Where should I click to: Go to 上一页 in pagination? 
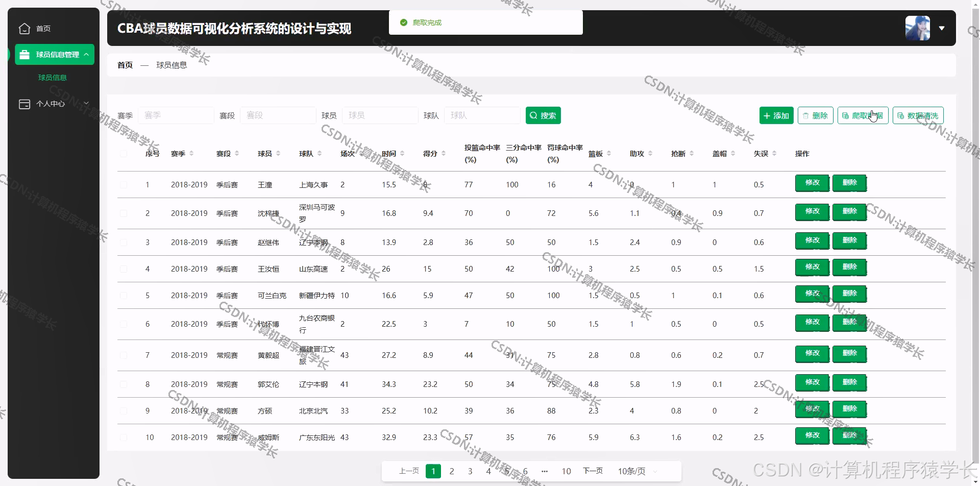[x=409, y=471]
